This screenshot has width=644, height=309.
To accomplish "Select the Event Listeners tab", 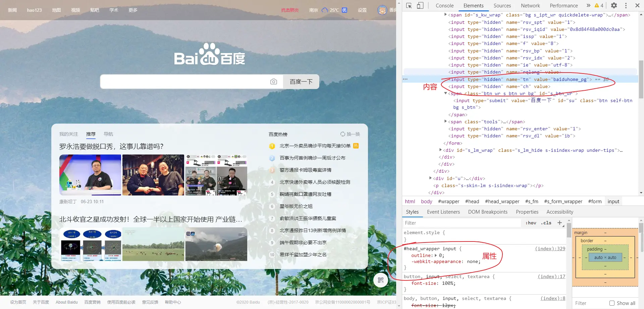I will pyautogui.click(x=443, y=212).
